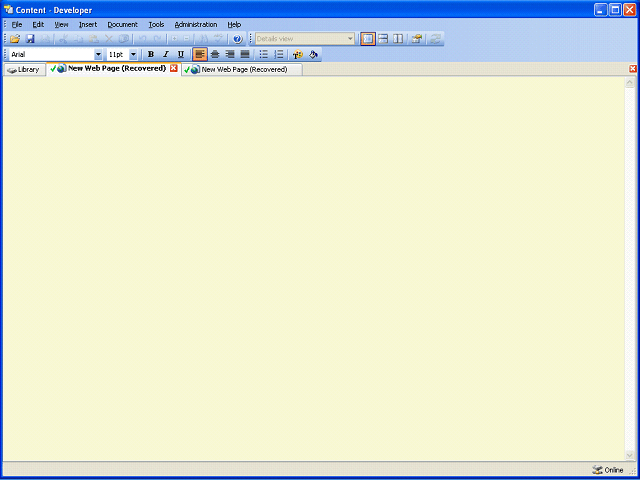
Task: Close the active New Web Page tab
Action: pyautogui.click(x=174, y=69)
